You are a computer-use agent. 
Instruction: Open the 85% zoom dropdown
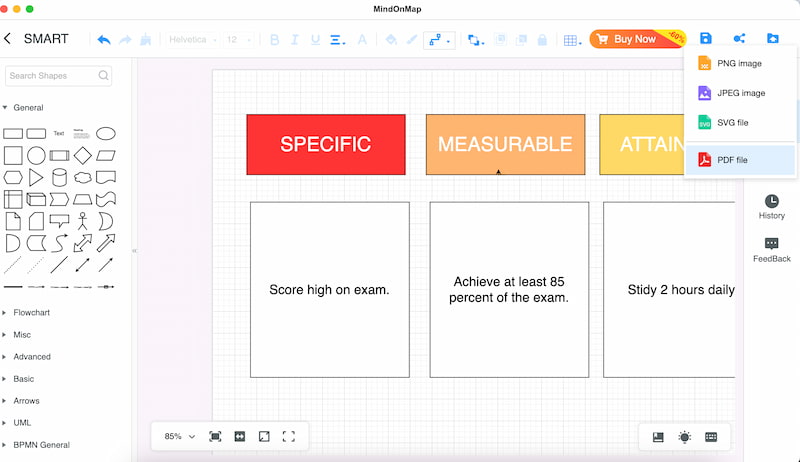tap(180, 437)
